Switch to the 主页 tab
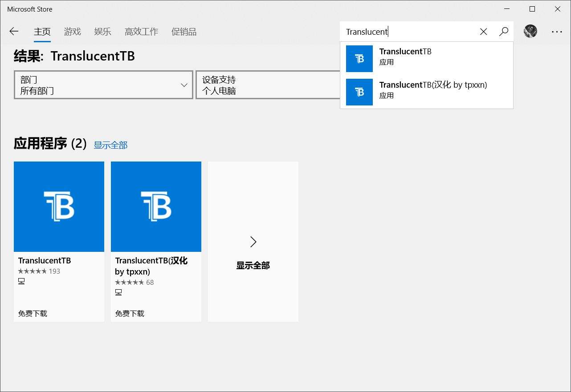Viewport: 571px width, 392px height. pyautogui.click(x=42, y=32)
